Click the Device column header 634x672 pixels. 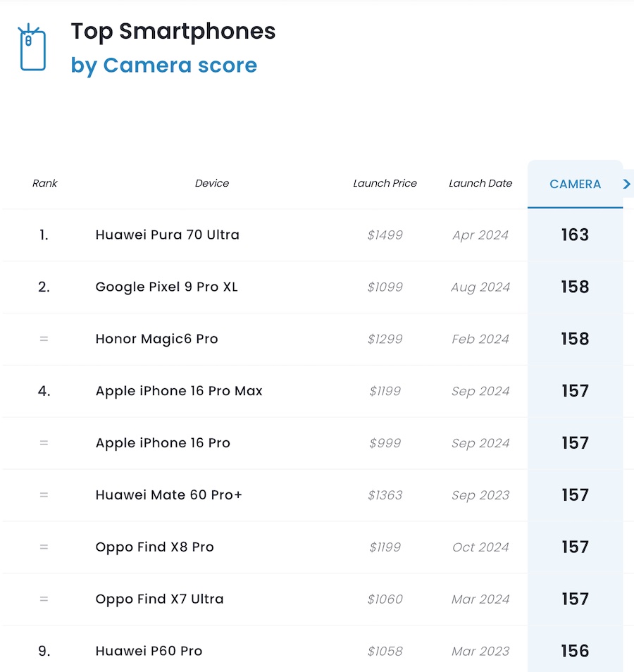212,184
